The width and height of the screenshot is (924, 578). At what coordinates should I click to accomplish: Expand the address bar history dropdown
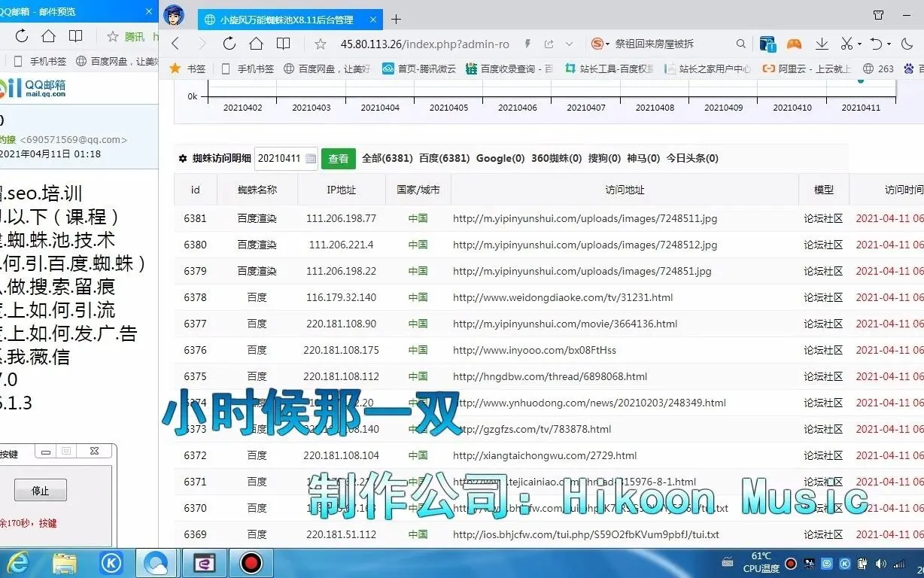pos(569,44)
